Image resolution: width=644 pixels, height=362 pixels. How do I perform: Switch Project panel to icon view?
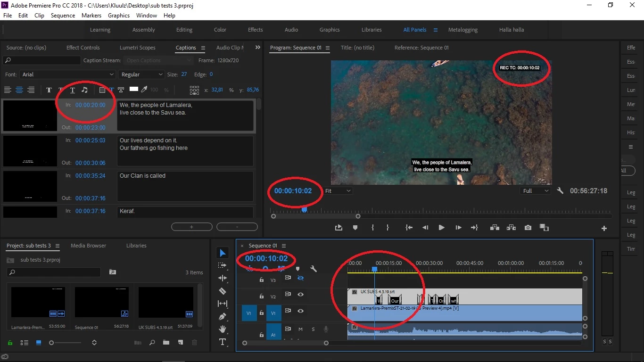pos(39,343)
